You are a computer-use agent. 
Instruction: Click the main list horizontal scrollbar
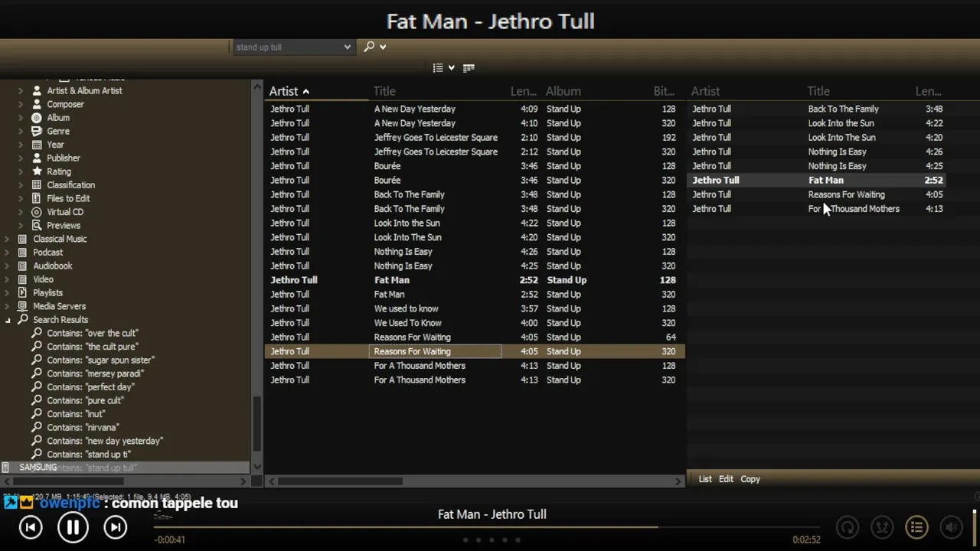(x=340, y=481)
